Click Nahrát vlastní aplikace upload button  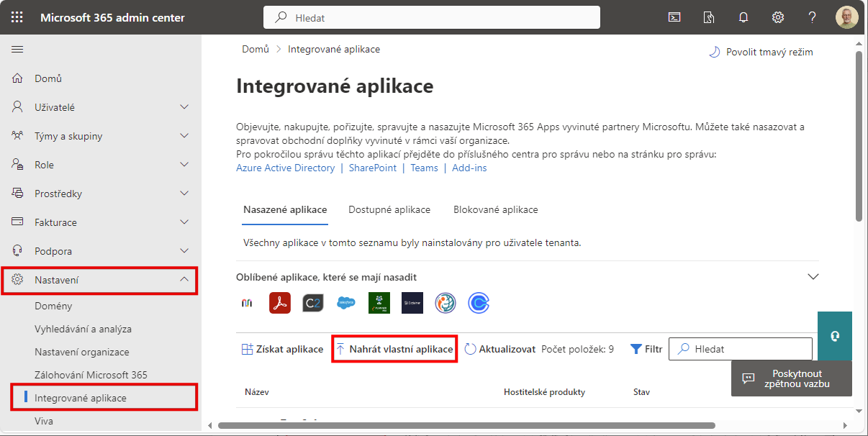click(394, 349)
